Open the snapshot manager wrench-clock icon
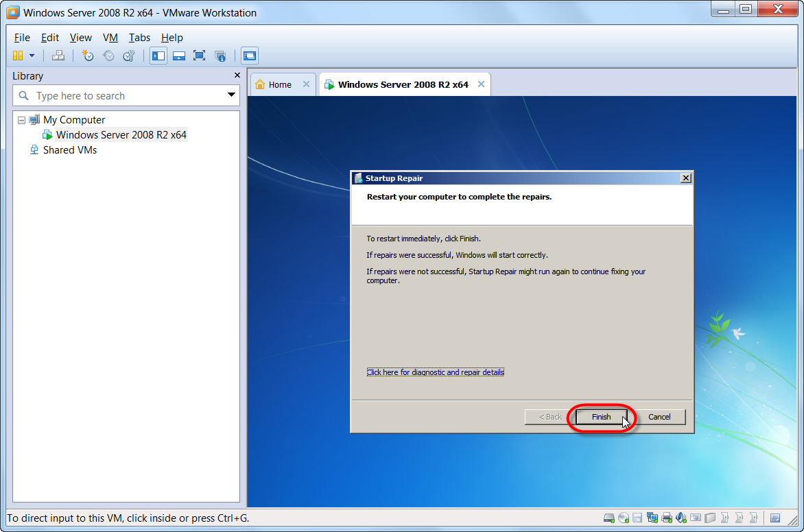804x532 pixels. [x=129, y=56]
